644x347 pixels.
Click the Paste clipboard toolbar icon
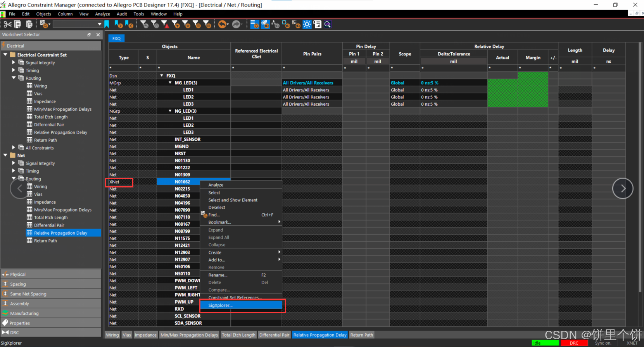29,24
